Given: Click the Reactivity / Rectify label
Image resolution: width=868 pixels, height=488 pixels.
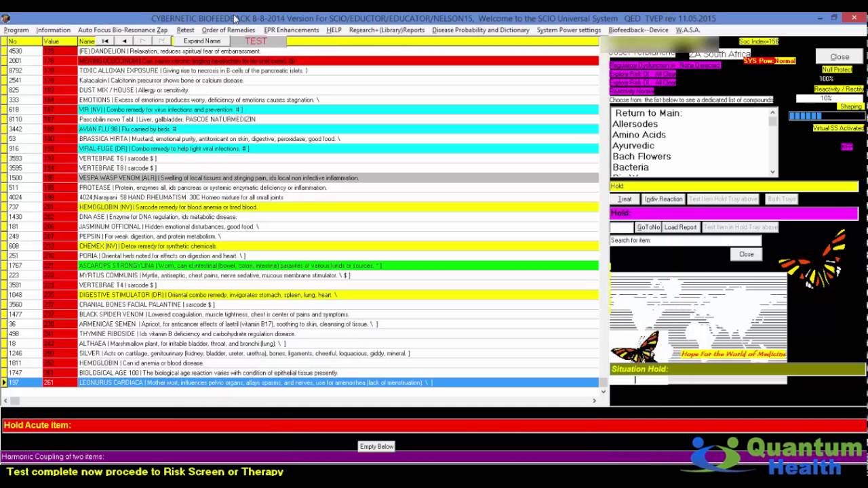Looking at the screenshot, I should (x=839, y=89).
